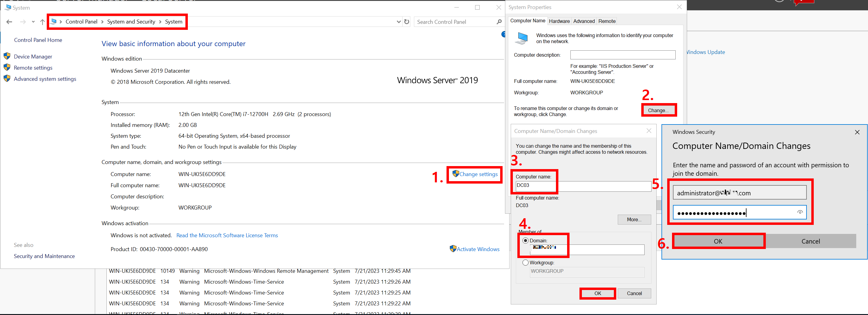Click the Change settings link
This screenshot has height=315, width=868.
pyautogui.click(x=478, y=174)
